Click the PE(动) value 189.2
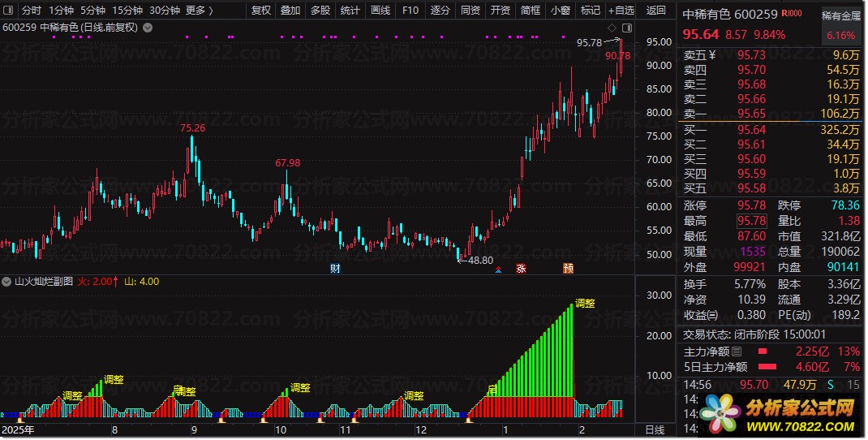This screenshot has height=440, width=868. (845, 315)
